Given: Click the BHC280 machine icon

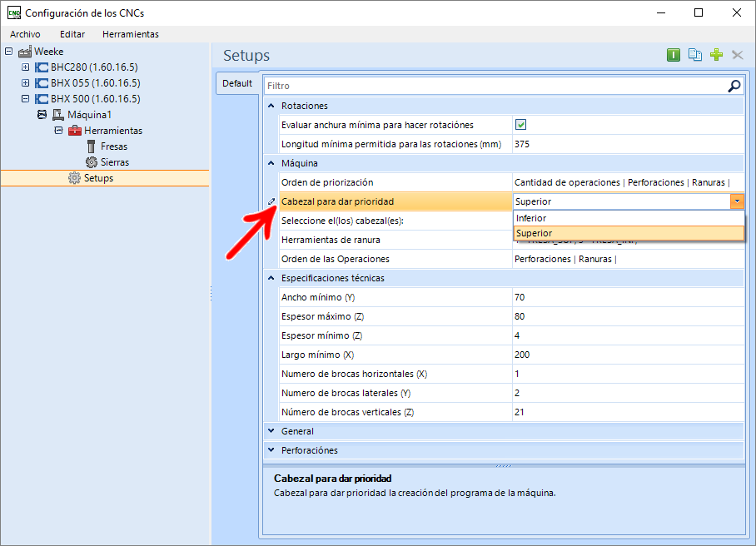Looking at the screenshot, I should pyautogui.click(x=42, y=67).
